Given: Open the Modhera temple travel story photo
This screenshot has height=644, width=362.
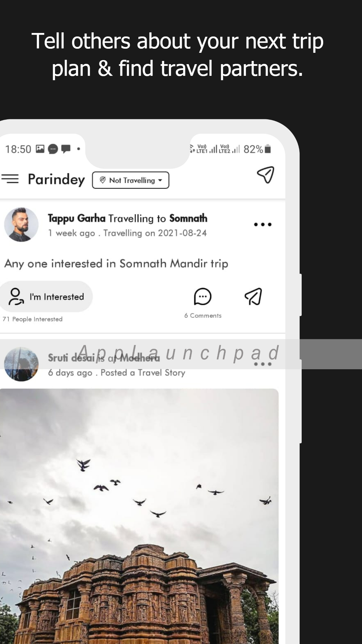Looking at the screenshot, I should (x=139, y=516).
